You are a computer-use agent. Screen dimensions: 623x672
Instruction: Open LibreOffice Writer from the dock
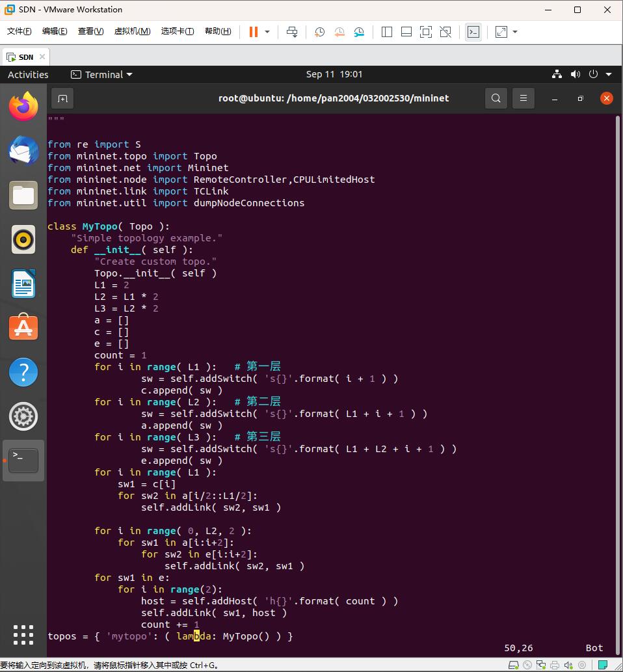pyautogui.click(x=23, y=284)
